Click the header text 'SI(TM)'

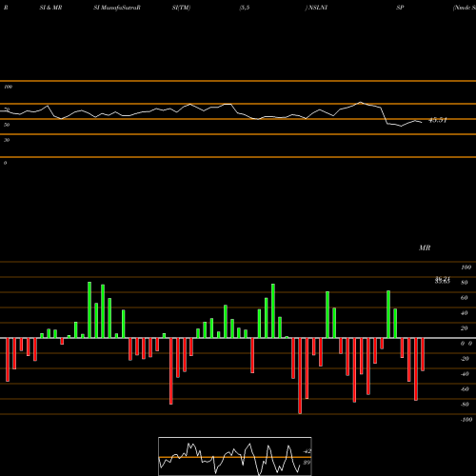point(181,8)
